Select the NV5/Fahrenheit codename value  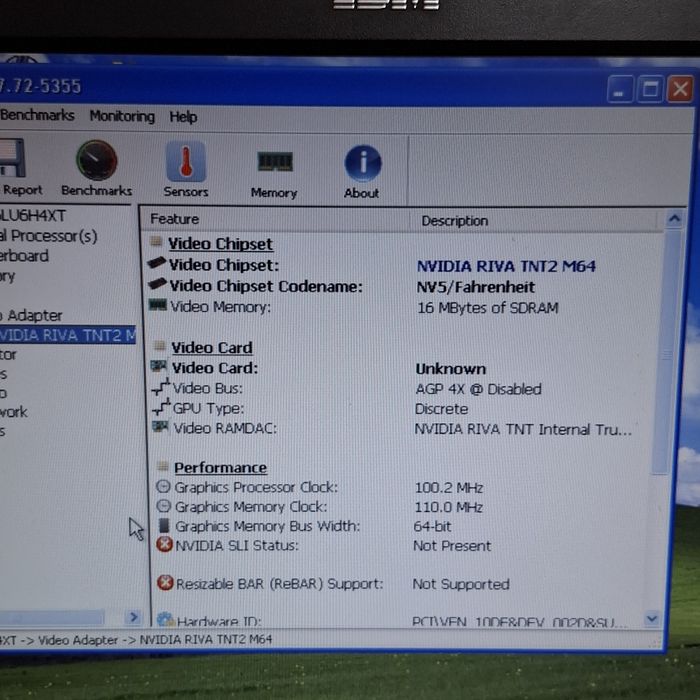475,287
